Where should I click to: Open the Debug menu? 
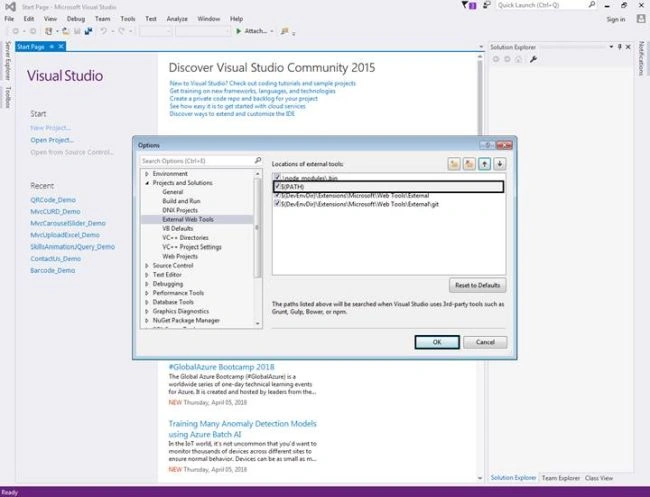(x=75, y=19)
